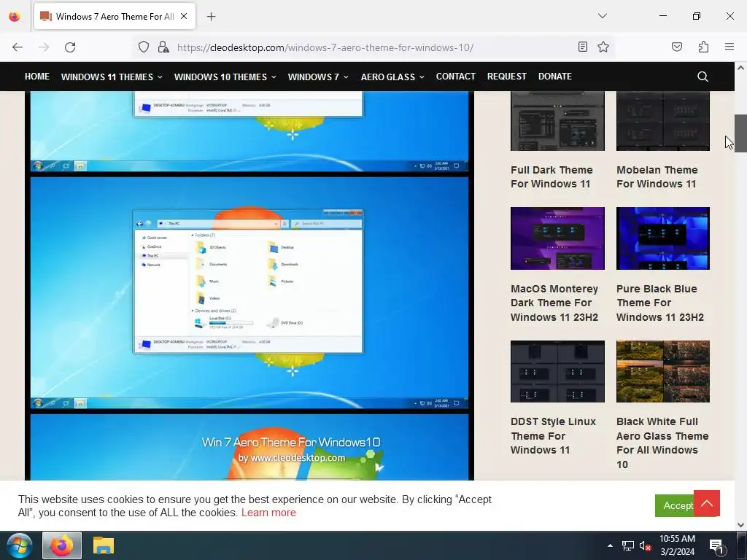Open the website search magnifier
The height and width of the screenshot is (560, 747).
(x=703, y=77)
